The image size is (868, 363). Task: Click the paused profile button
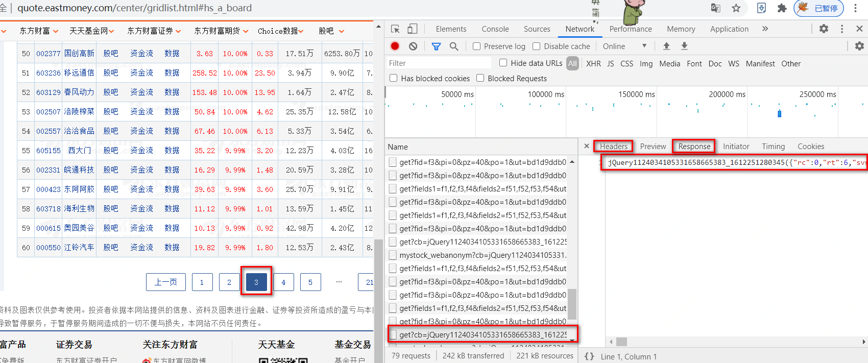tap(818, 8)
